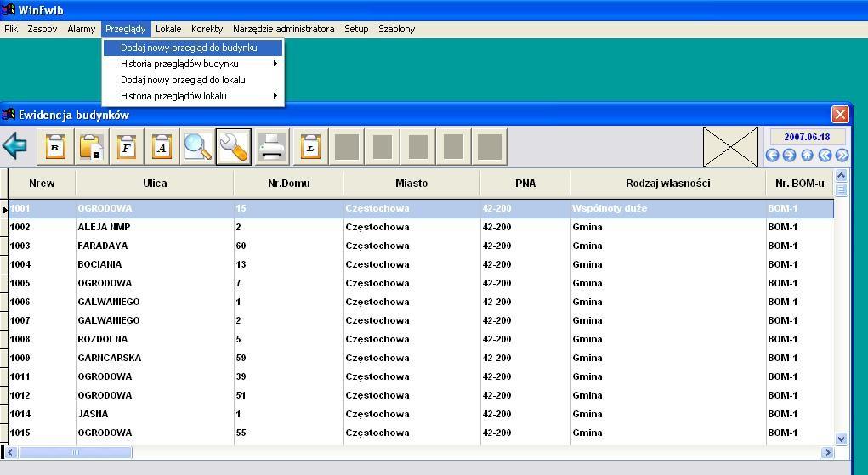This screenshot has height=475, width=868.
Task: Open the Setup menu
Action: pos(356,29)
